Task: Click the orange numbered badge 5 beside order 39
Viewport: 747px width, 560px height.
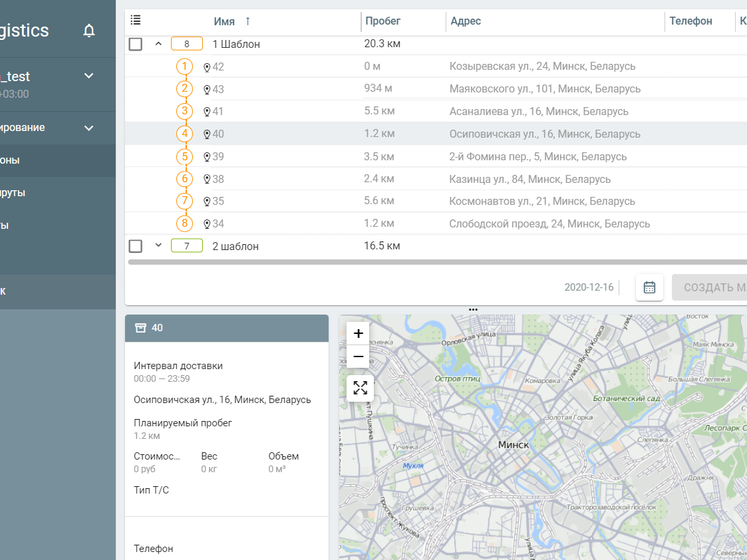Action: click(x=184, y=156)
